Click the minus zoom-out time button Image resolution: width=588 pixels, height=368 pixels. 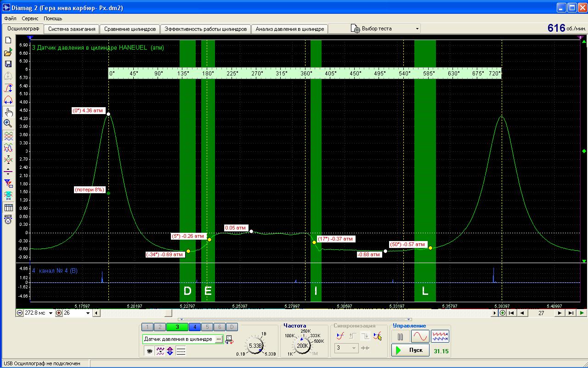pos(20,313)
